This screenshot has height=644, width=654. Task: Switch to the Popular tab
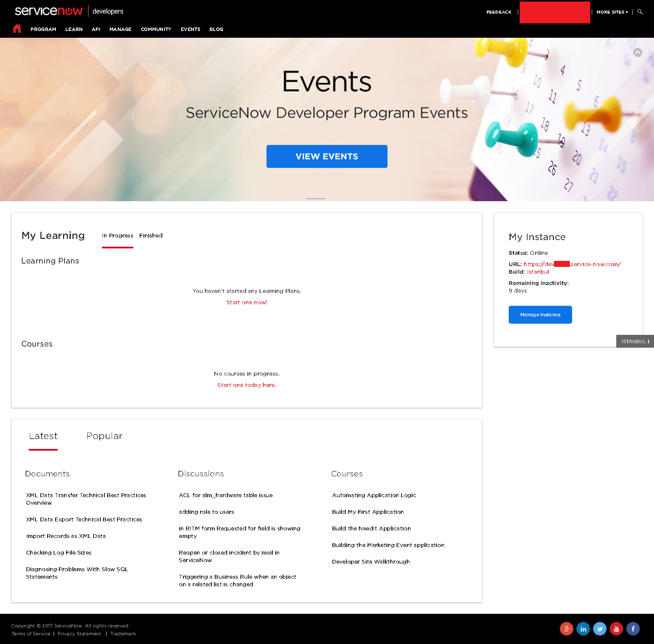(x=104, y=436)
